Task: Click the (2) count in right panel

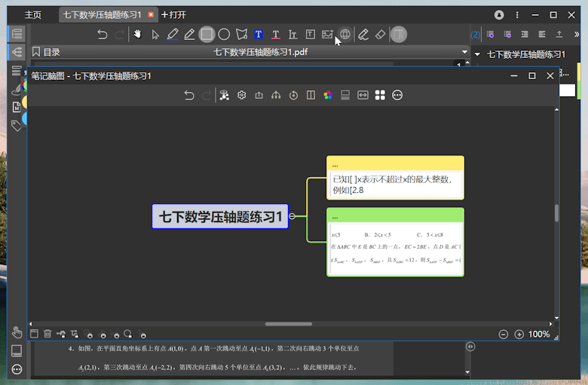Action: click(x=475, y=35)
